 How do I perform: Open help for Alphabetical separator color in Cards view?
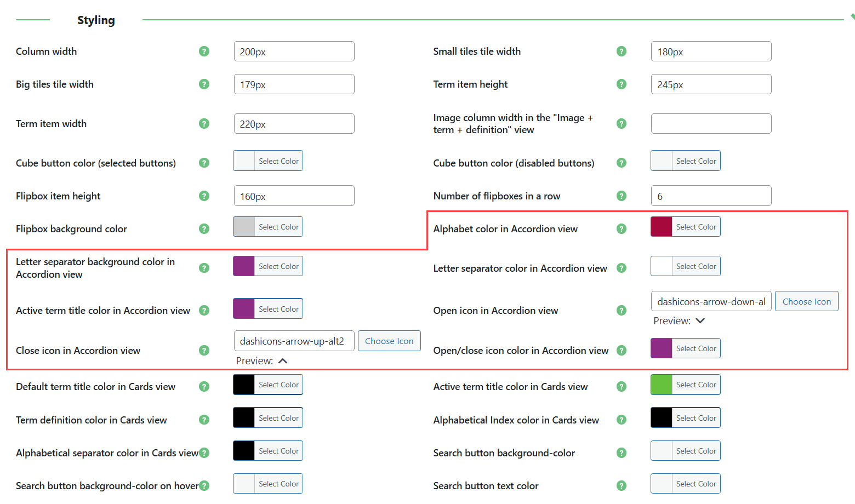204,453
